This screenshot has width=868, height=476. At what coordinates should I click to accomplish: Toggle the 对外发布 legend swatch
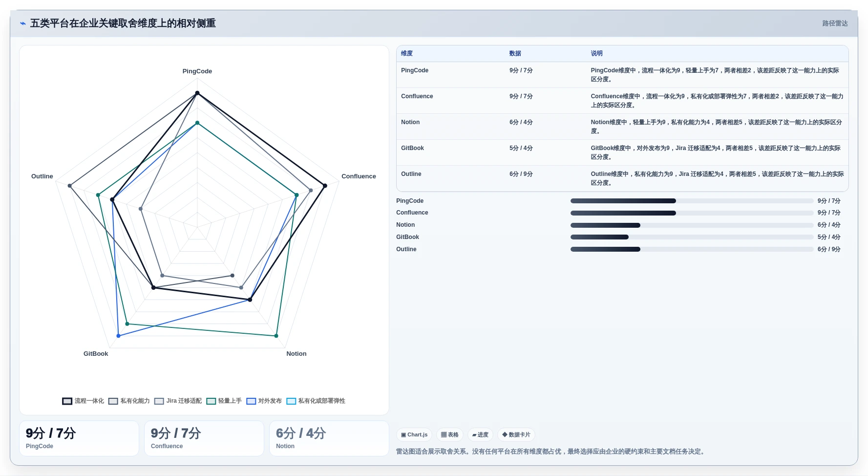point(251,401)
